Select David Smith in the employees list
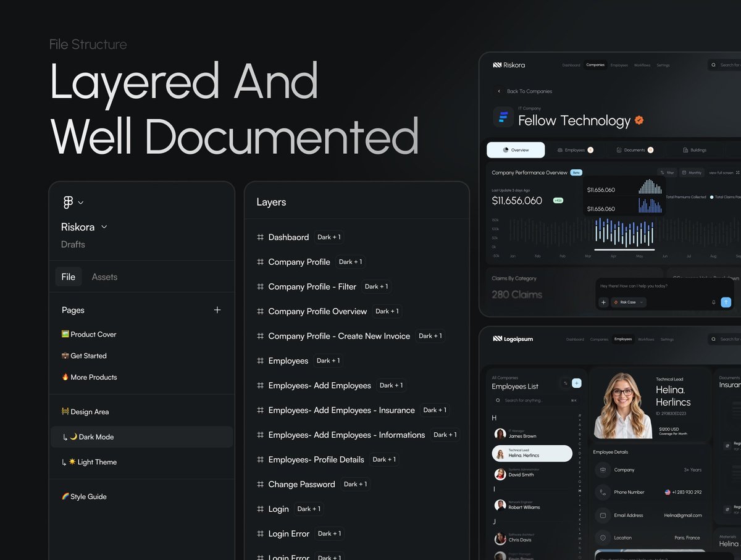This screenshot has width=741, height=560. 521,474
